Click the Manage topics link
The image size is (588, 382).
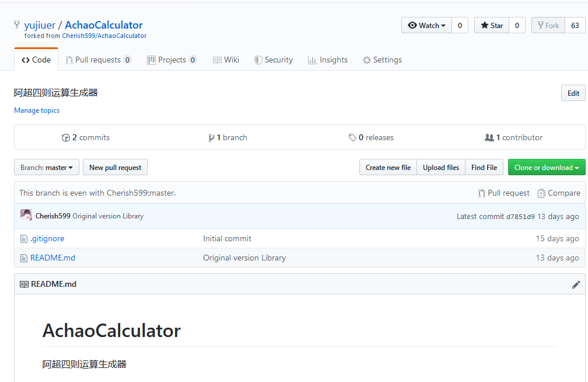pos(37,110)
